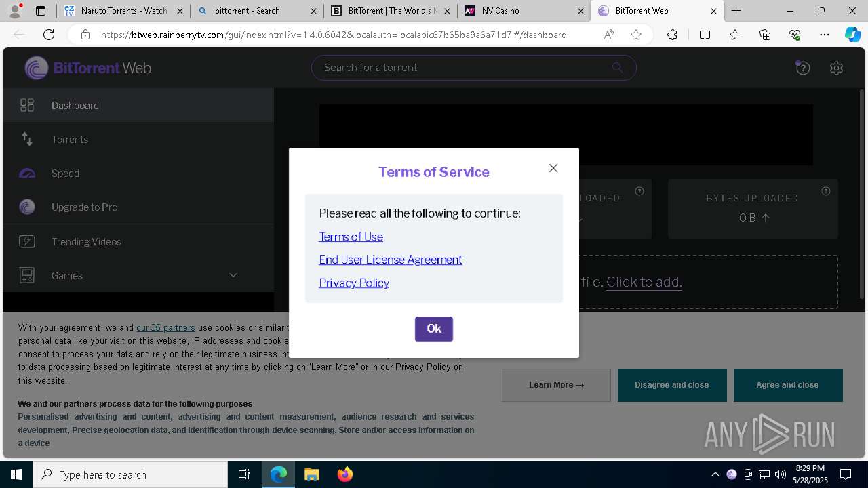Screen dimensions: 868x488
Task: Click the taskbar search box
Action: (130, 474)
